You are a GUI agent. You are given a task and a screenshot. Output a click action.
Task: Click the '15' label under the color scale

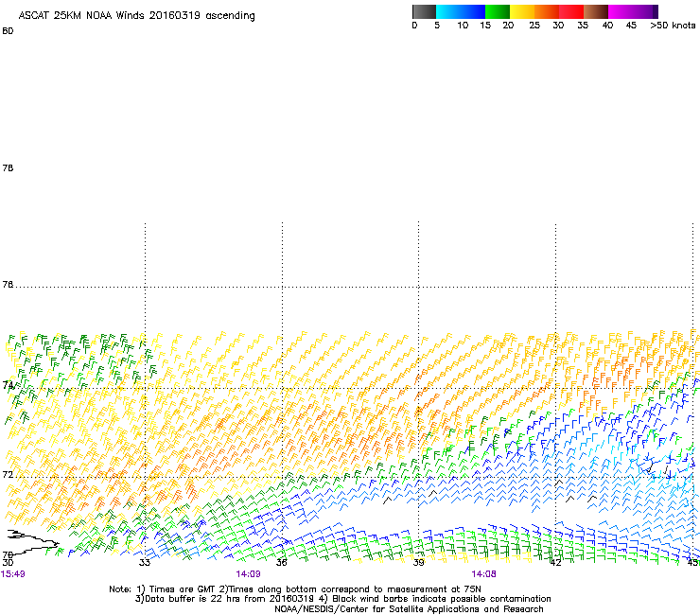click(485, 26)
